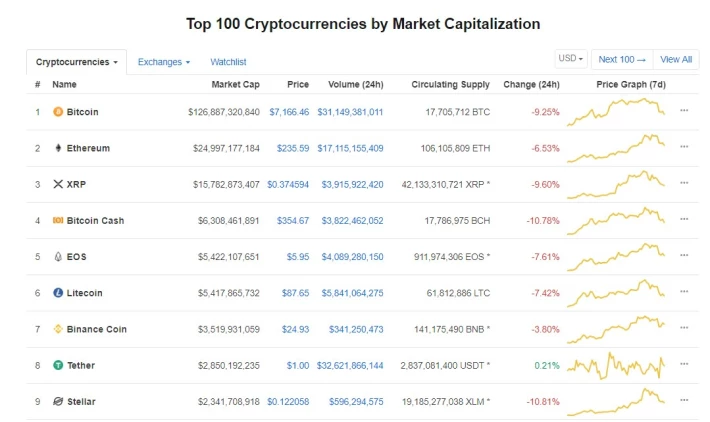Viewport: 710px width, 422px height.
Task: Click the Ethereum diamond logo icon
Action: click(58, 148)
